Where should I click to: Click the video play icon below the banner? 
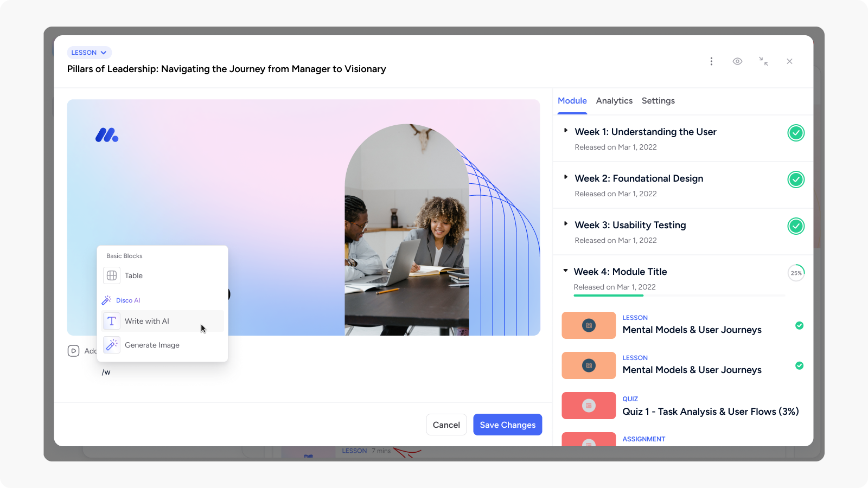73,351
